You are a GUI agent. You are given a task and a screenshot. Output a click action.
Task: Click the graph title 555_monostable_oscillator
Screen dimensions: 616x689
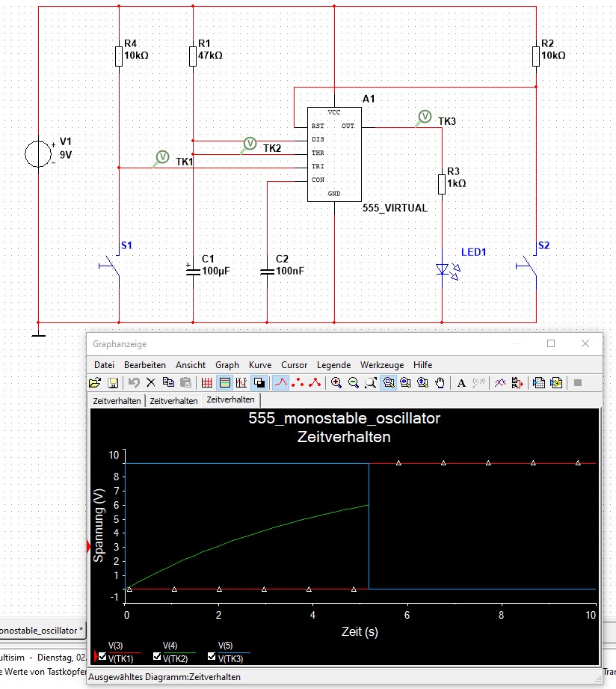coord(344,418)
